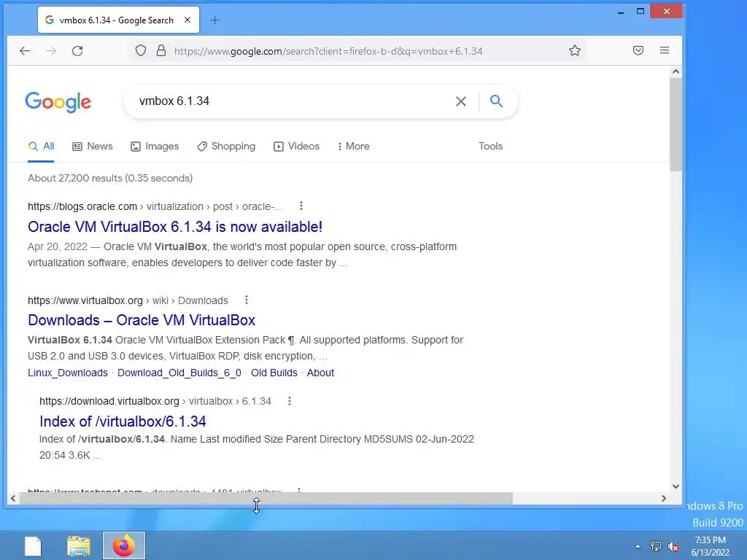Open a new tab with the plus button
The image size is (747, 560).
coord(215,20)
